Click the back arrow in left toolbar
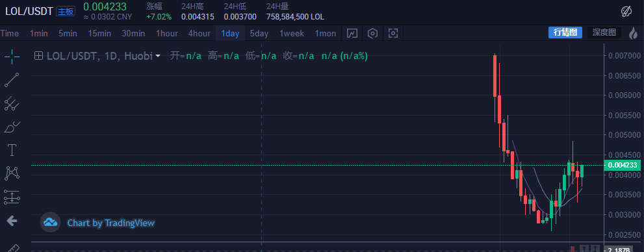The image size is (644, 252). (12, 221)
